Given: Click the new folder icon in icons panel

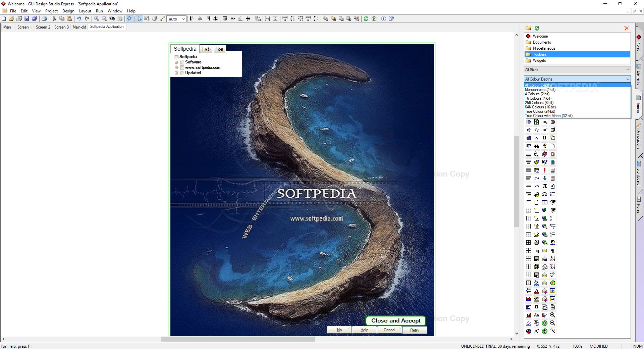Looking at the screenshot, I should [x=528, y=28].
